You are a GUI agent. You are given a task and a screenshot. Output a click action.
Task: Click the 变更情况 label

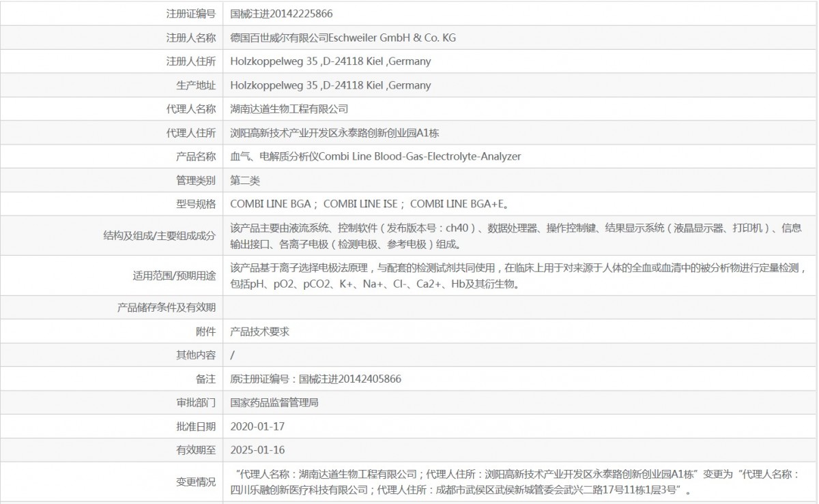(x=196, y=482)
